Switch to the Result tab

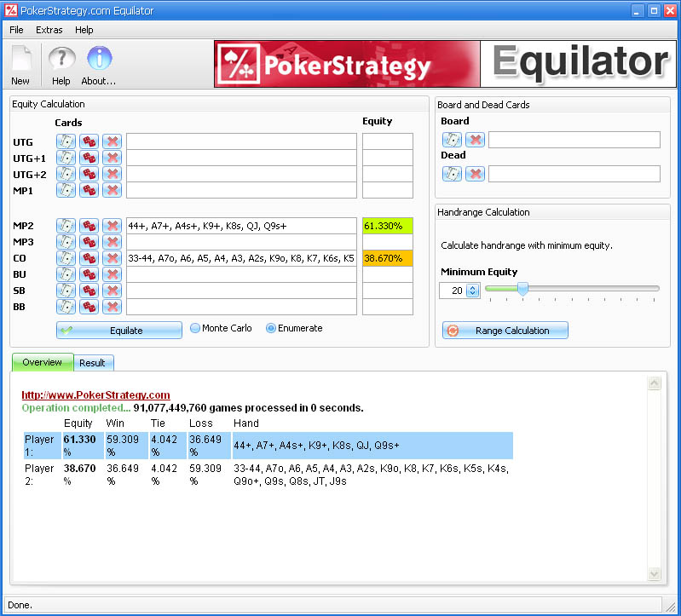click(x=93, y=363)
